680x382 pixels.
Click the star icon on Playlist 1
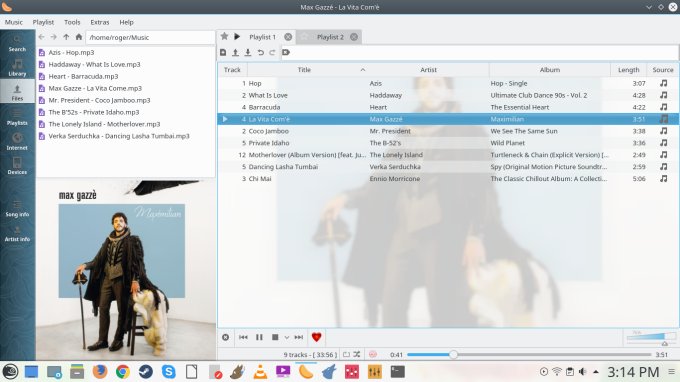[224, 36]
